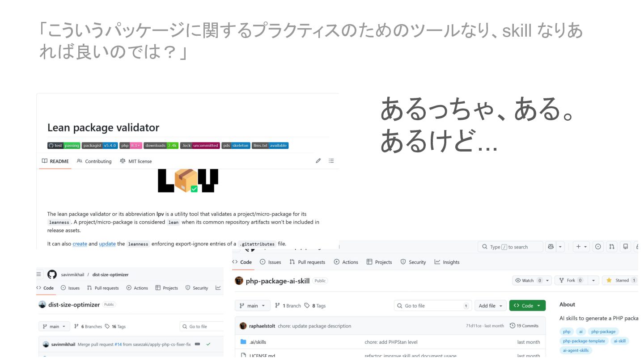Open the issues icon in the top bar
The image size is (644, 362).
(598, 247)
